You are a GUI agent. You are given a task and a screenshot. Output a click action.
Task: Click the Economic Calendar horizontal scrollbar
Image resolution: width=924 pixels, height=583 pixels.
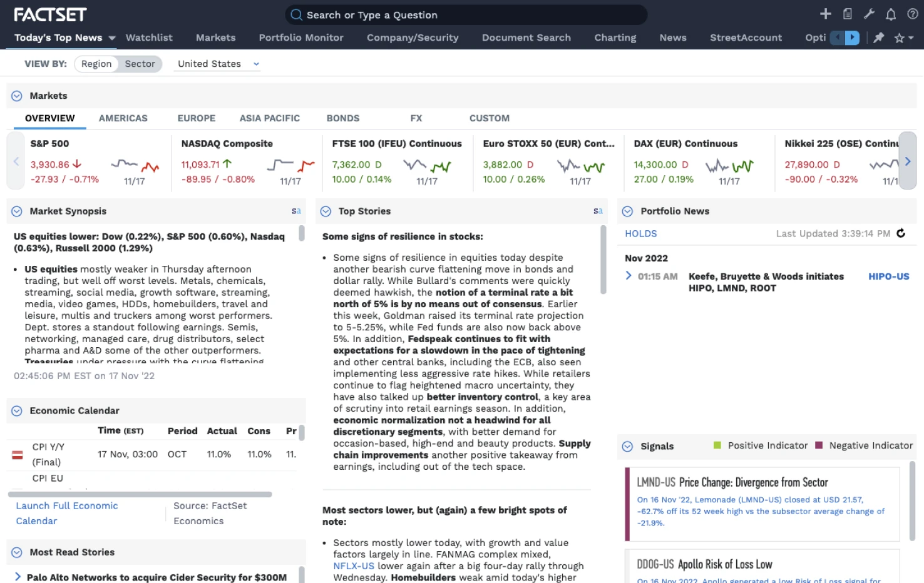[140, 494]
